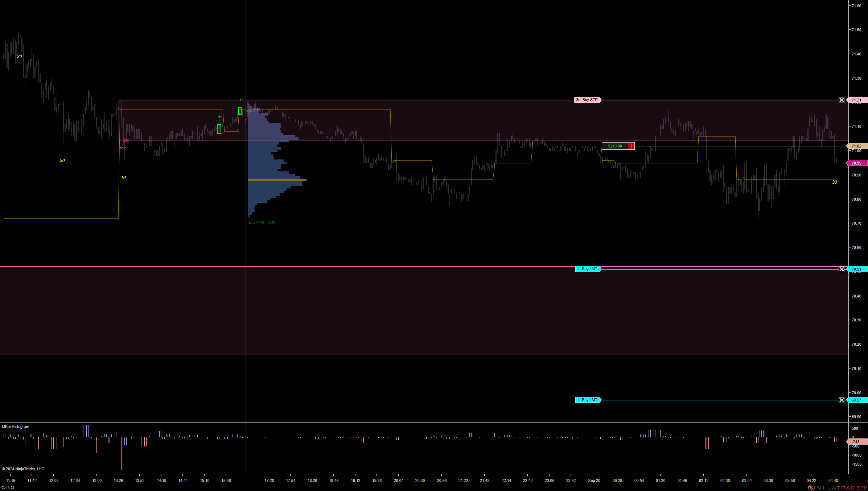868x491 pixels.
Task: Click the gold volume profile POC bar
Action: pyautogui.click(x=277, y=180)
